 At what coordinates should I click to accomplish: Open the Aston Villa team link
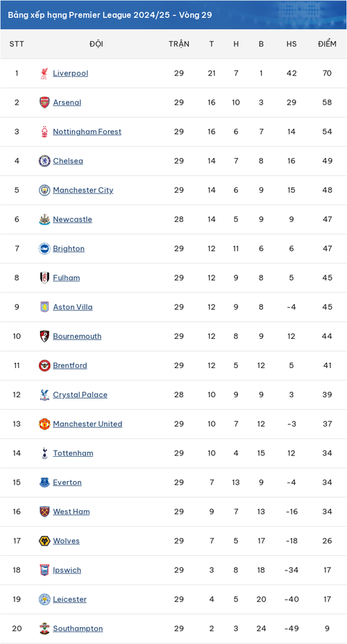[73, 307]
